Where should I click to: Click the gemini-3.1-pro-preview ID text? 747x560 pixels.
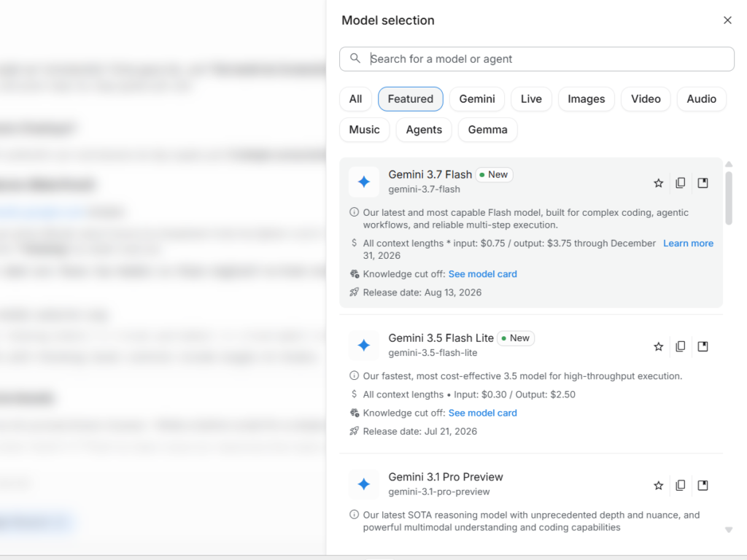[438, 491]
